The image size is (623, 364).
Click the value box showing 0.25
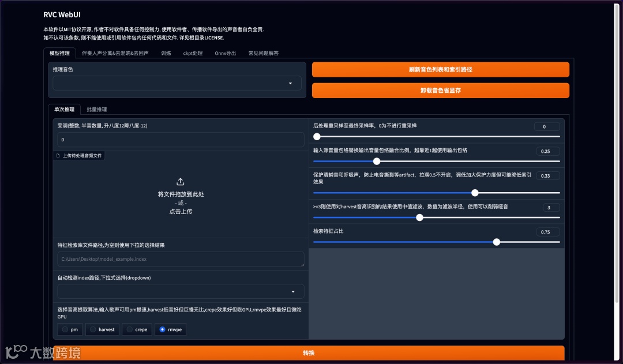pyautogui.click(x=548, y=151)
